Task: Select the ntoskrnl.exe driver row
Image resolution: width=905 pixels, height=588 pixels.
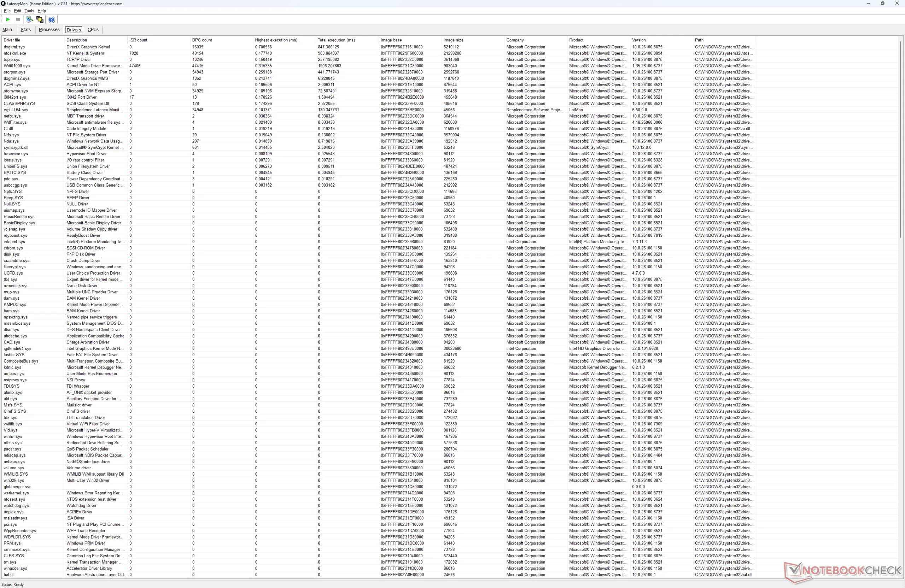Action: pyautogui.click(x=379, y=53)
